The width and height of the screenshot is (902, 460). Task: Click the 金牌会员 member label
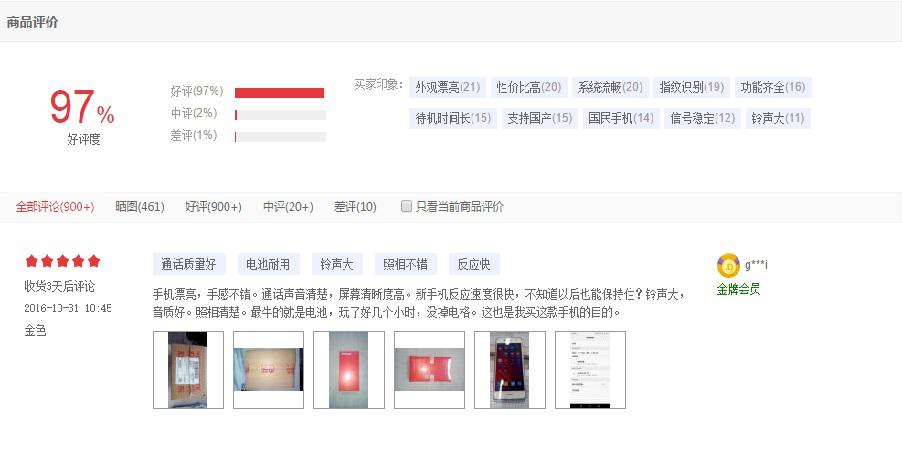(739, 289)
